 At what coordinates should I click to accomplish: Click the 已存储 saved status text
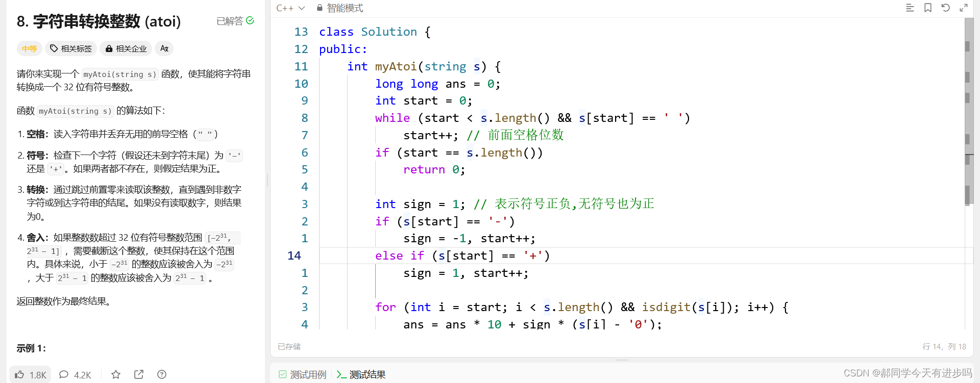[x=289, y=346]
